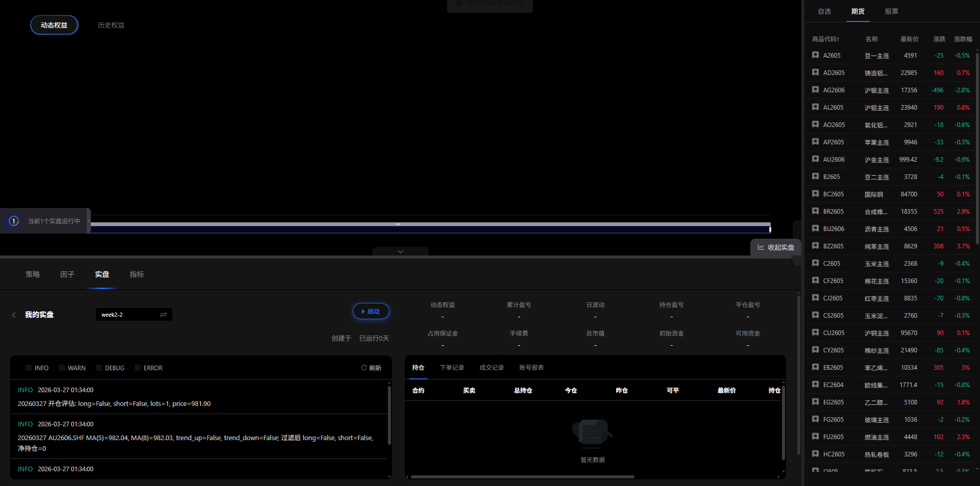Viewport: 980px width, 486px height.
Task: Bookmark the CU2605 copper contract
Action: (815, 332)
